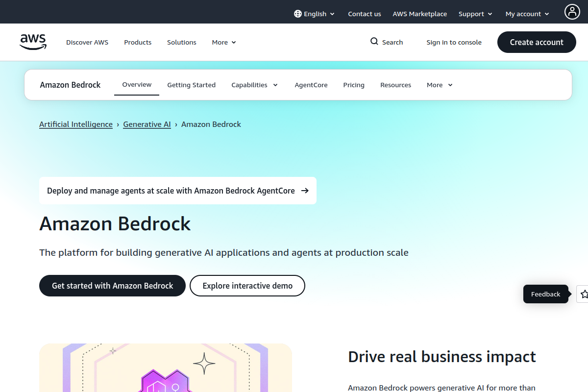Click the Create account button
588x392 pixels.
[536, 42]
